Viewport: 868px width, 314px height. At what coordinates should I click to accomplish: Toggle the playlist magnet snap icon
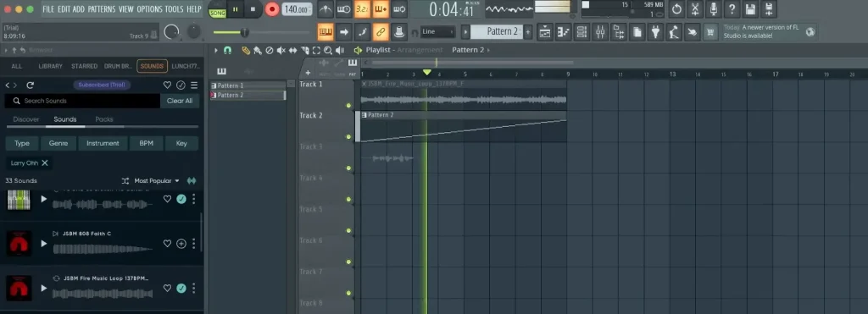pyautogui.click(x=227, y=50)
